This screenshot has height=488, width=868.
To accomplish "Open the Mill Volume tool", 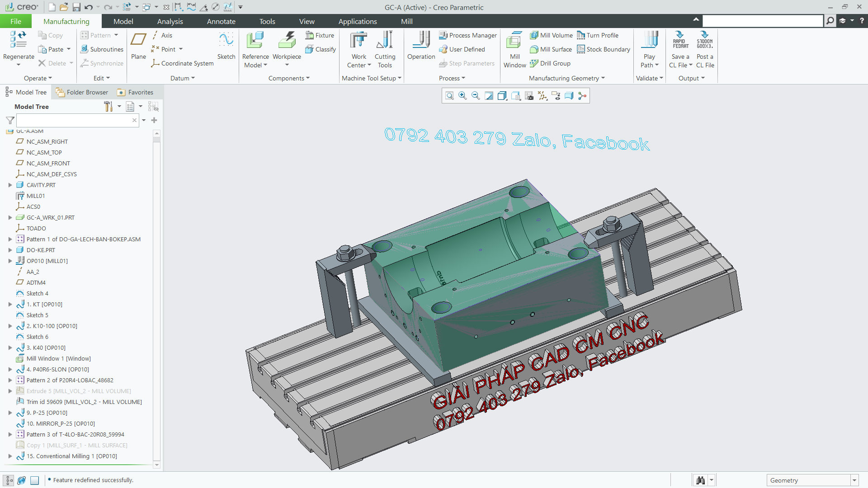I will (x=551, y=35).
